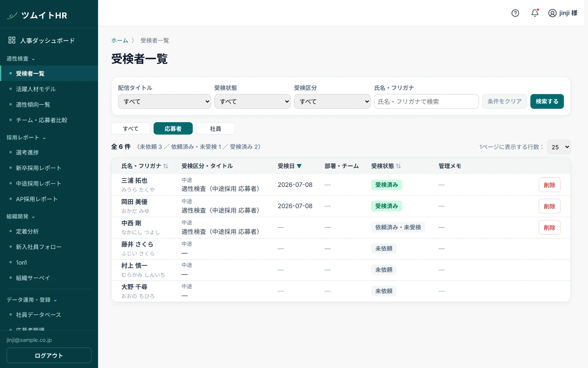Delete the 岡田 美優 row
588x368 pixels.
[x=549, y=206]
